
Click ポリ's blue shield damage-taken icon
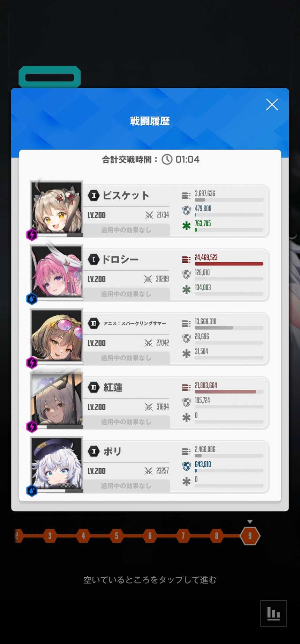[187, 466]
